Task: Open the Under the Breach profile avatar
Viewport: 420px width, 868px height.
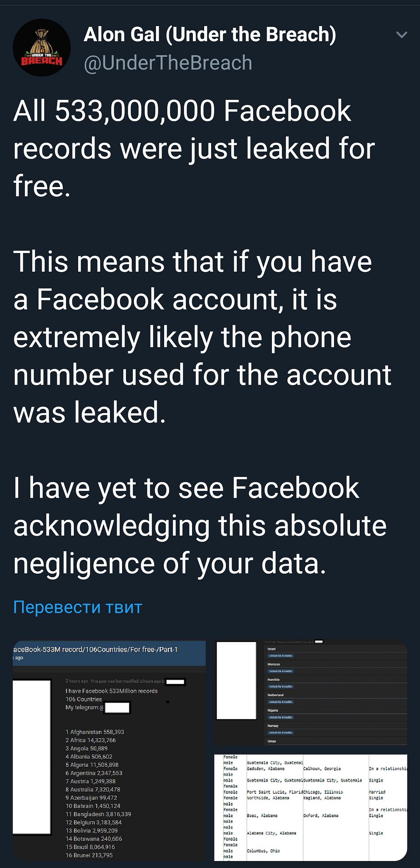Action: [x=42, y=48]
